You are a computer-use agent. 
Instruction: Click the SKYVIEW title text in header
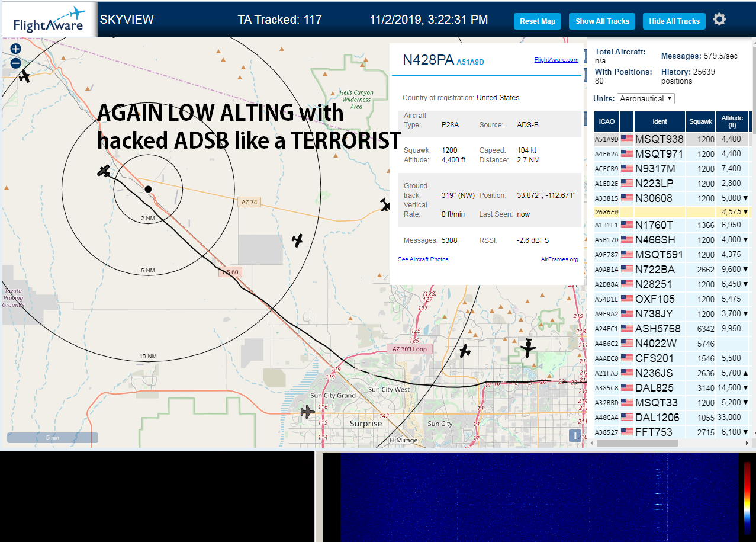click(x=127, y=20)
